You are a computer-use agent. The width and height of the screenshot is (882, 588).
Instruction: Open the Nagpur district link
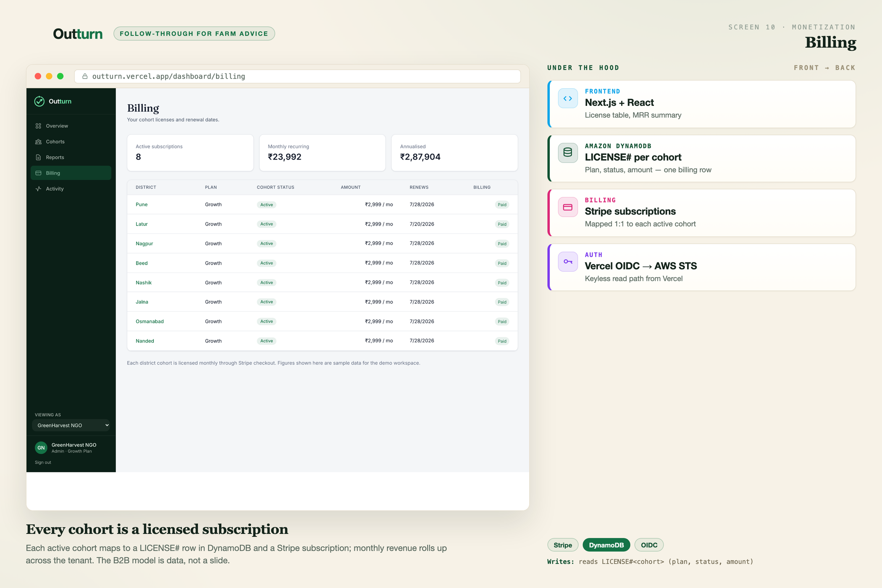(x=144, y=244)
